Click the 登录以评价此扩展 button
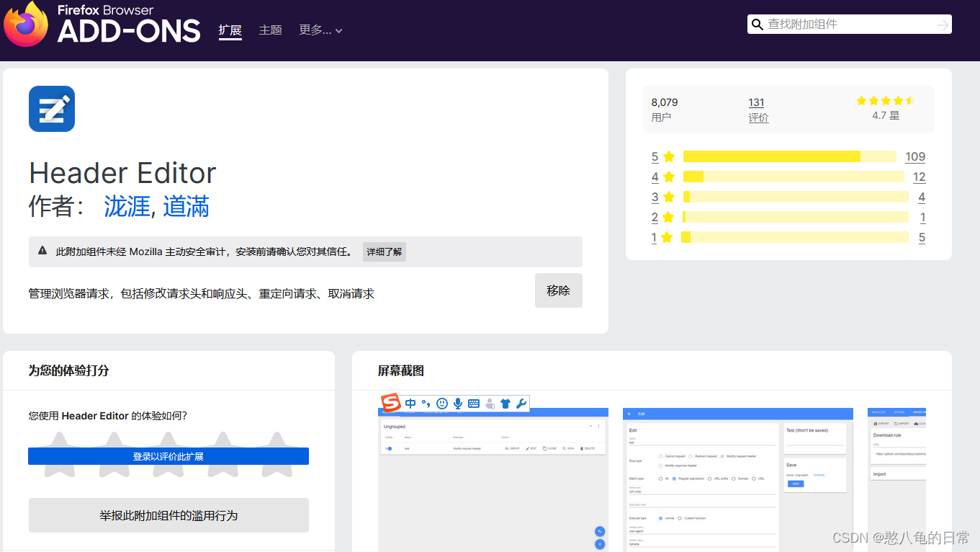Screen dimensions: 980x552 click(168, 456)
